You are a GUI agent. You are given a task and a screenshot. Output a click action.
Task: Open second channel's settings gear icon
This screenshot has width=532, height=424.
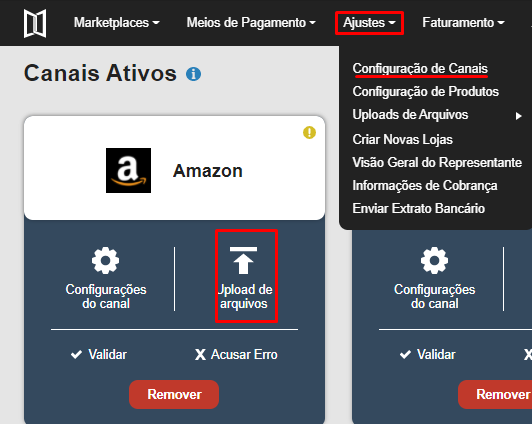tap(434, 261)
